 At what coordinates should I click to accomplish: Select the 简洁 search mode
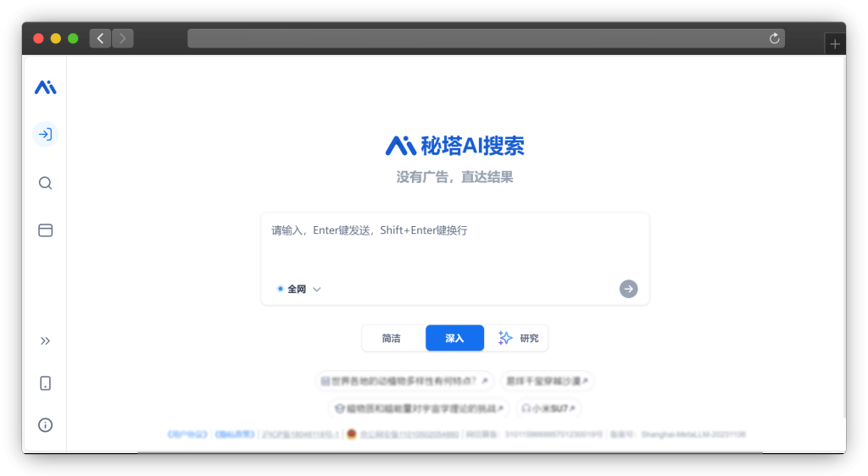pyautogui.click(x=392, y=338)
